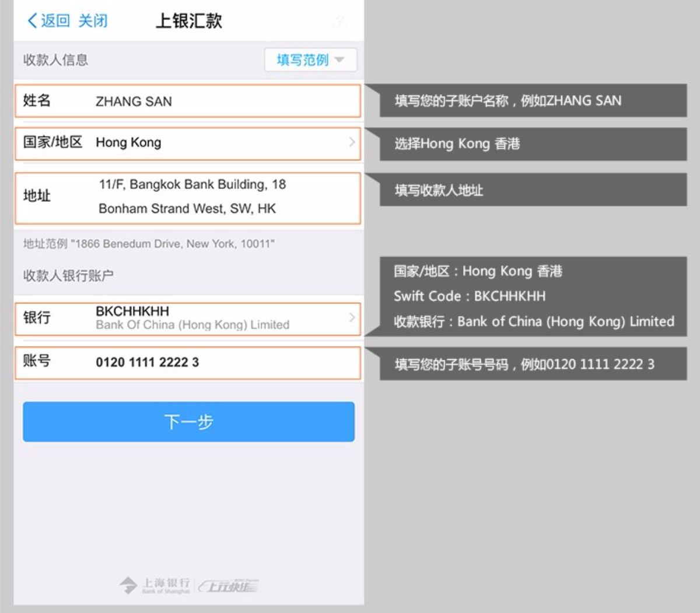
Task: Click the 地址范例 hint with 1866 Benedum Drive
Action: [149, 244]
